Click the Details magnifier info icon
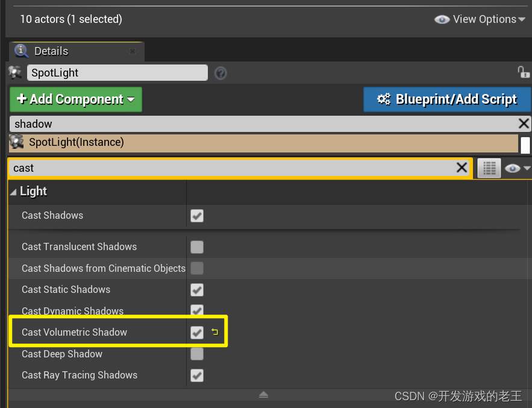532x408 pixels. (21, 51)
